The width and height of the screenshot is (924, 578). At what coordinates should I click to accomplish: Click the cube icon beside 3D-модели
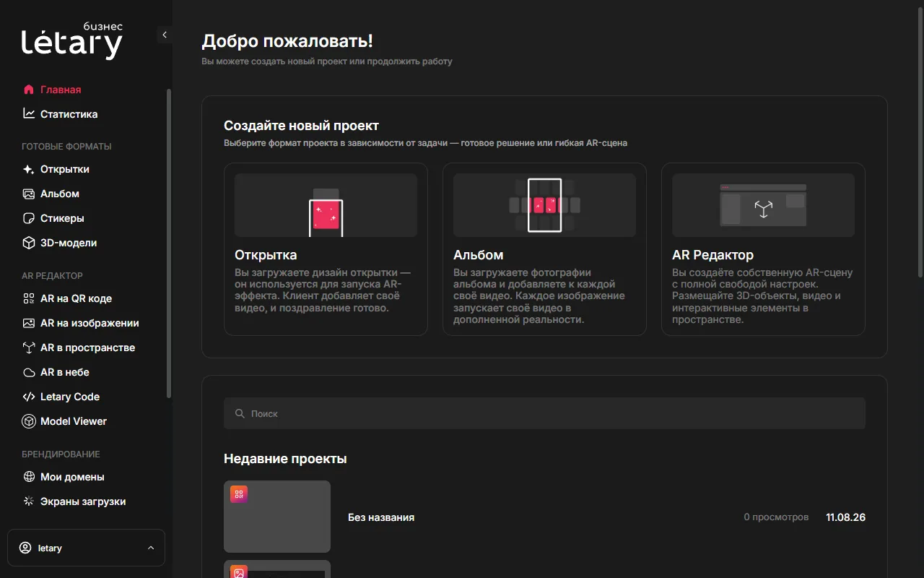pyautogui.click(x=29, y=243)
